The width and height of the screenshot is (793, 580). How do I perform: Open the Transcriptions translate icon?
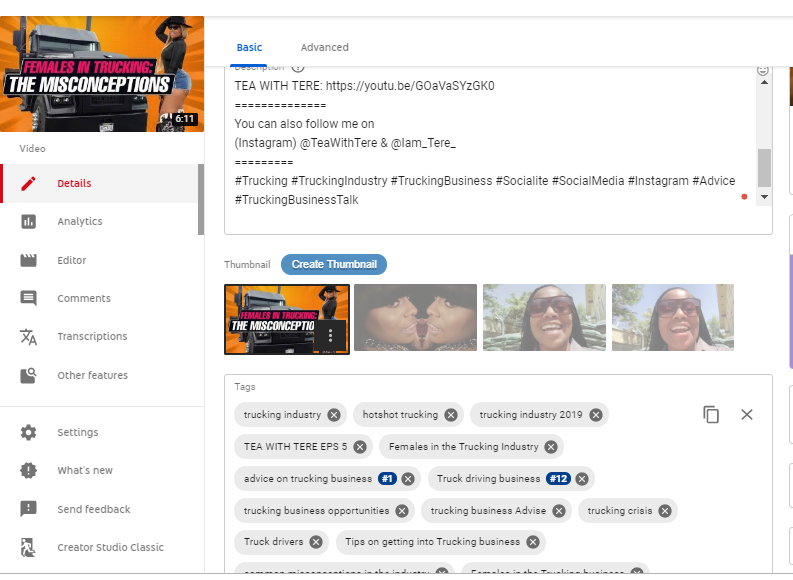click(29, 337)
